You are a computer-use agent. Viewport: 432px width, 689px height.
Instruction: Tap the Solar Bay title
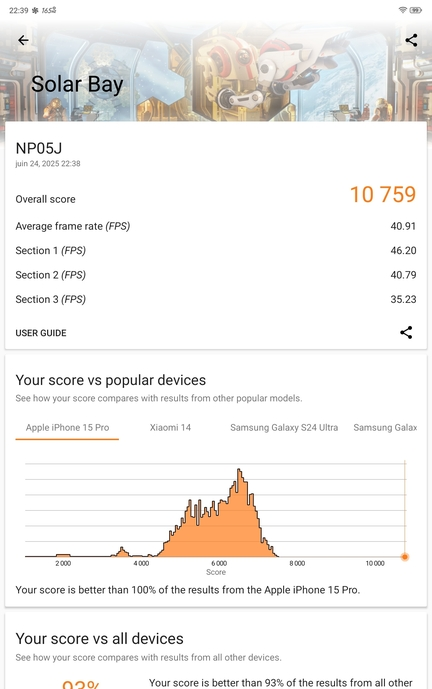[x=77, y=84]
